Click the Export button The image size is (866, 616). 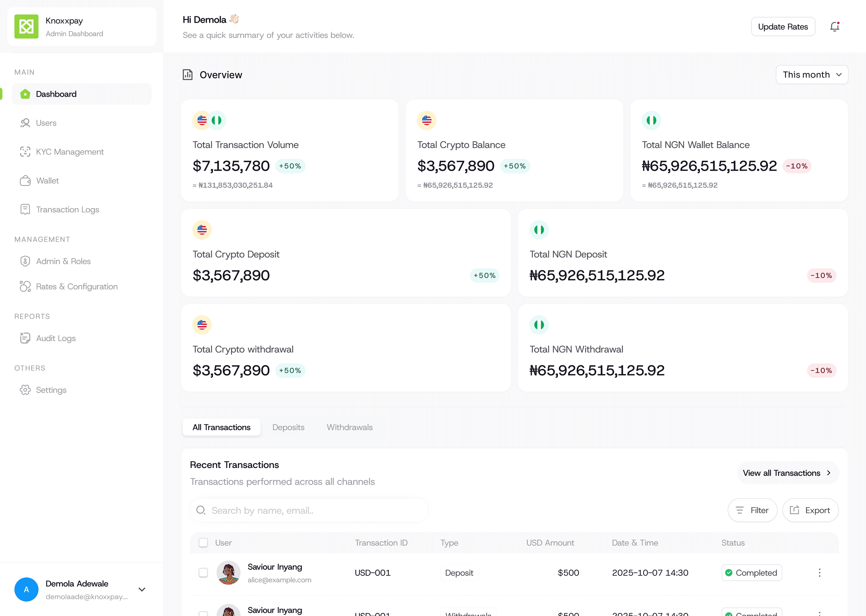(810, 510)
